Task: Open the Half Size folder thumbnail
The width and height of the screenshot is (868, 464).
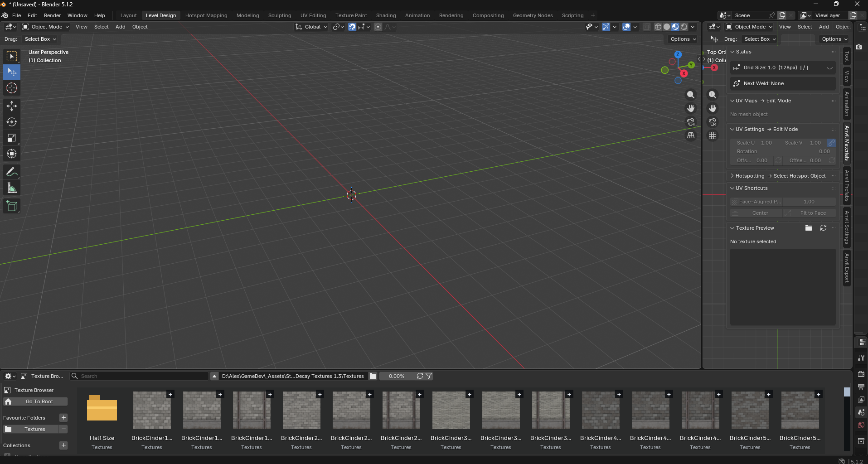Action: 102,409
